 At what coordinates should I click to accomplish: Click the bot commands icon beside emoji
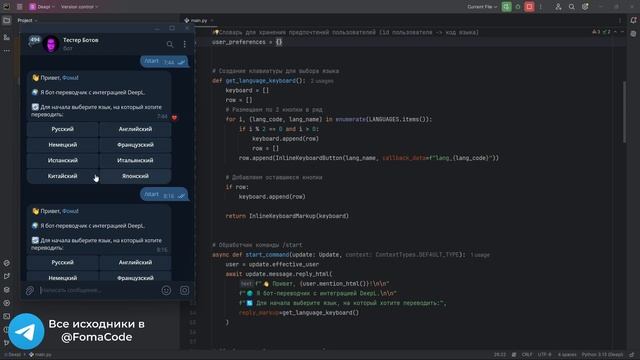[x=184, y=290]
